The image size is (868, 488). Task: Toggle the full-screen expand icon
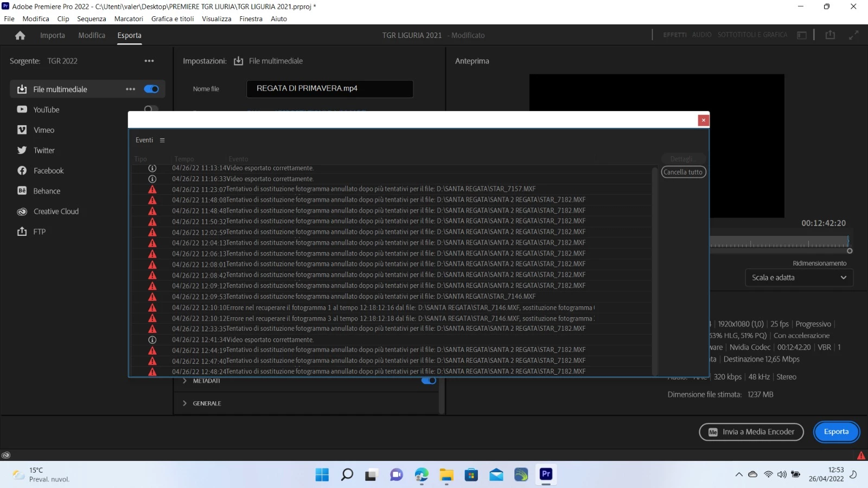coord(854,35)
